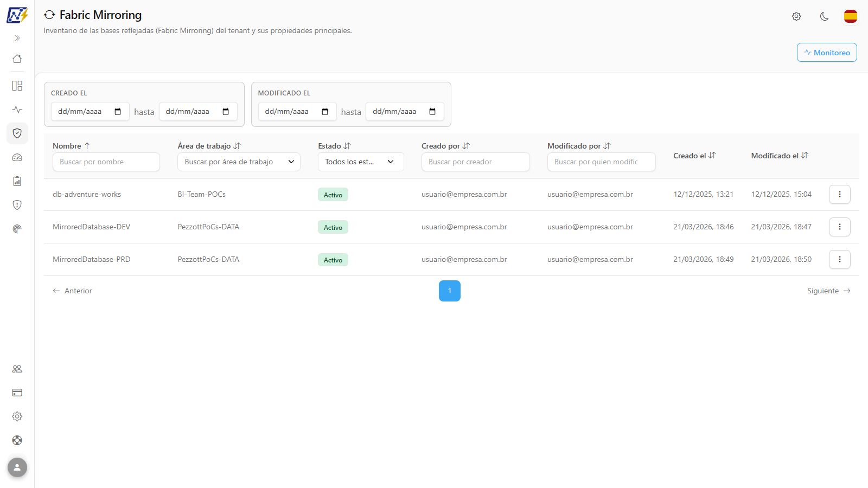Click the activity pulse sidebar icon
Screen dimensions: 868x488
click(17, 110)
